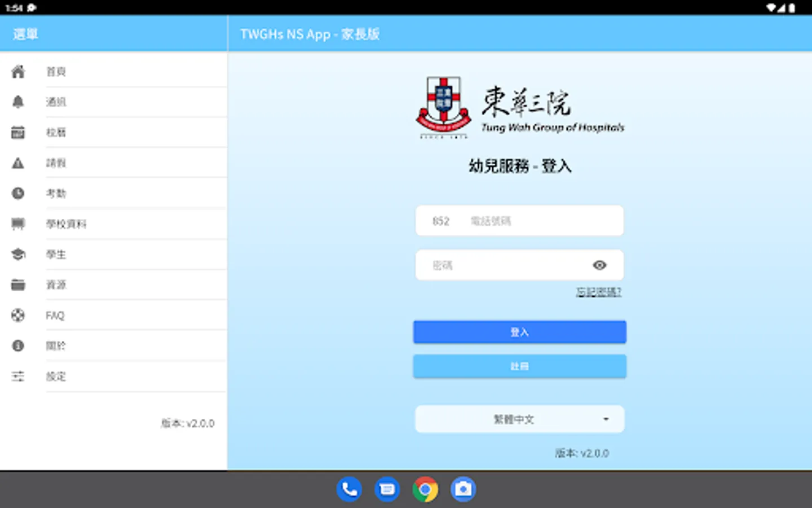This screenshot has width=812, height=508.
Task: Choose the 考勤 clock icon
Action: tap(18, 194)
